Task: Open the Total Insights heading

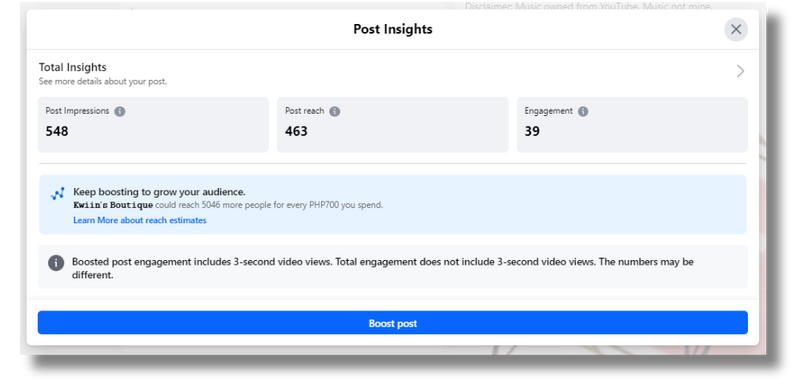Action: coord(72,67)
